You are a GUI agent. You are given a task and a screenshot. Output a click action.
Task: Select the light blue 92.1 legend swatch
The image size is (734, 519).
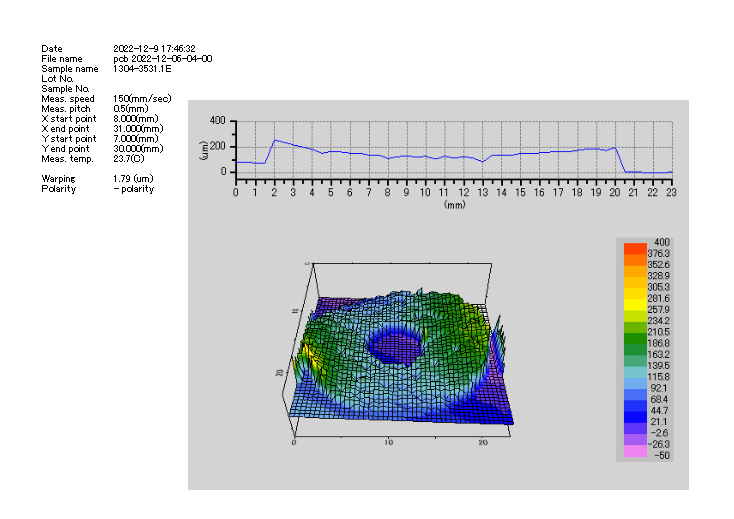636,387
